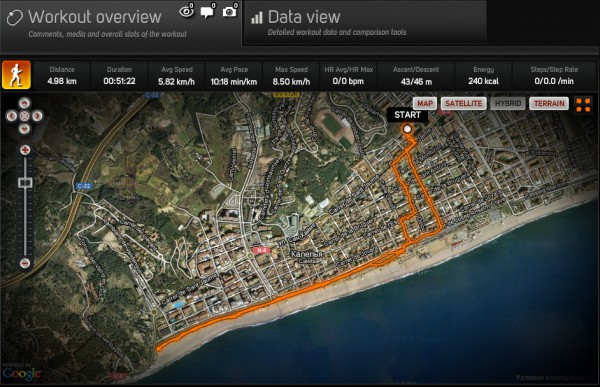Viewport: 600px width, 387px height.
Task: Open the comments speech bubble icon
Action: point(208,11)
